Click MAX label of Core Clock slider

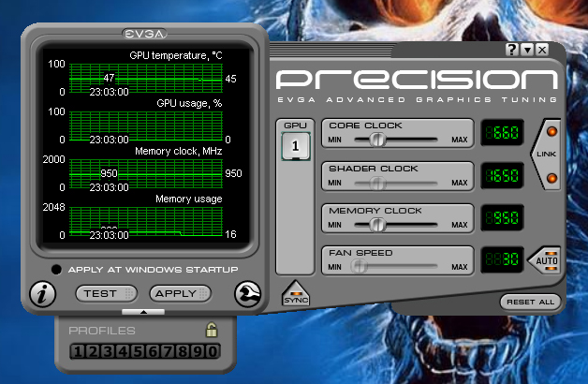pos(460,140)
